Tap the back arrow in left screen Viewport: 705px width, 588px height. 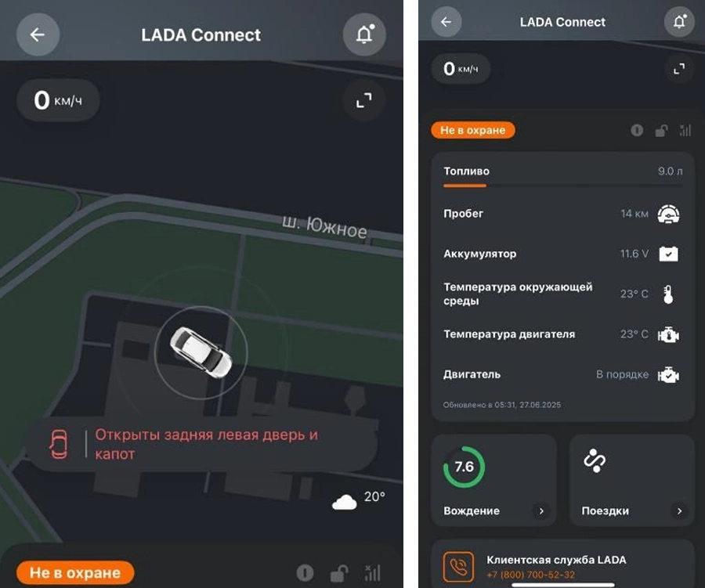click(38, 34)
